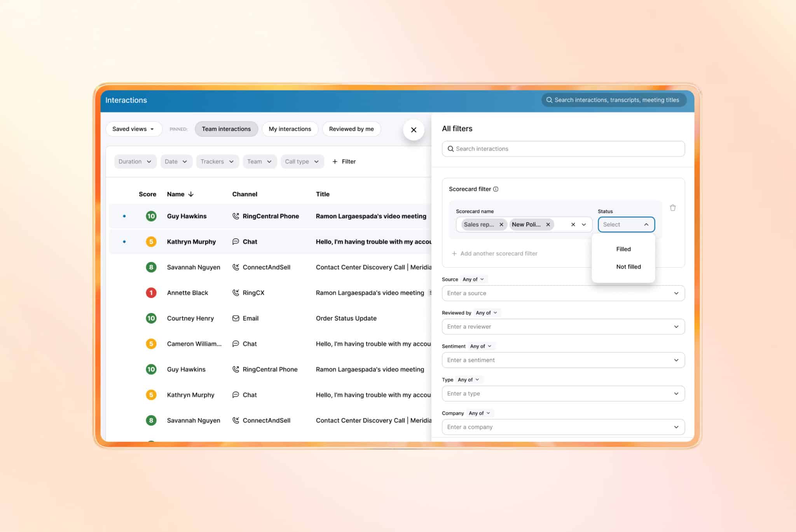Viewport: 796px width, 532px height.
Task: Toggle Sentiment Any of operator
Action: click(480, 346)
